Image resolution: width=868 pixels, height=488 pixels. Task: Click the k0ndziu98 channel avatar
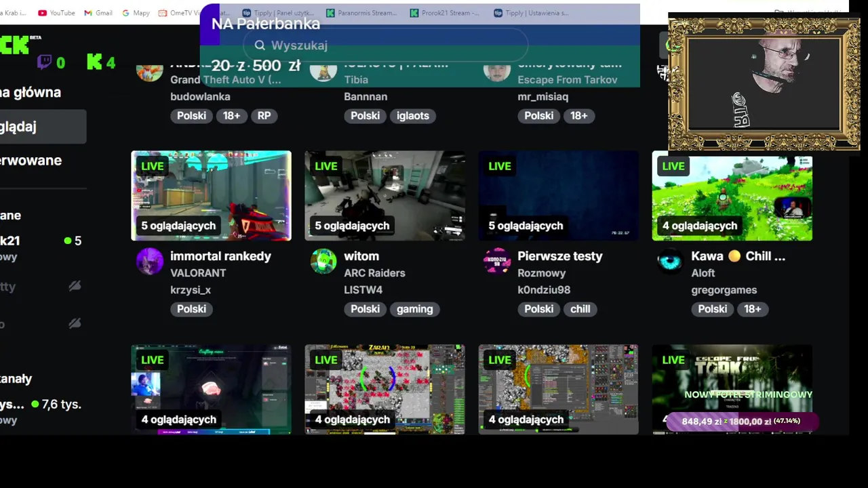(x=496, y=261)
